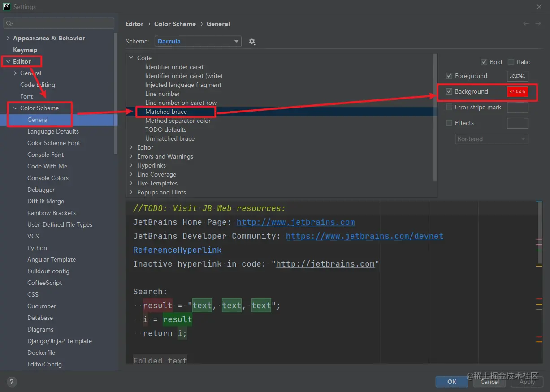Screen dimensions: 550x392
Task: Click the Cancel button
Action: pyautogui.click(x=489, y=382)
